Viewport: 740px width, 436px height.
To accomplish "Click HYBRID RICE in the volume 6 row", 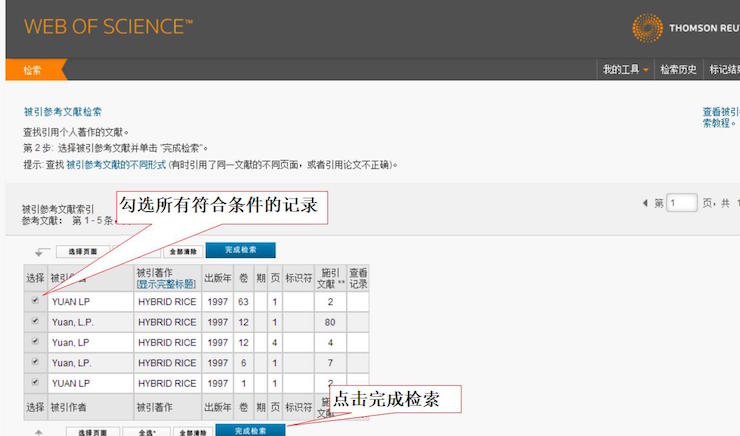I will coord(167,363).
